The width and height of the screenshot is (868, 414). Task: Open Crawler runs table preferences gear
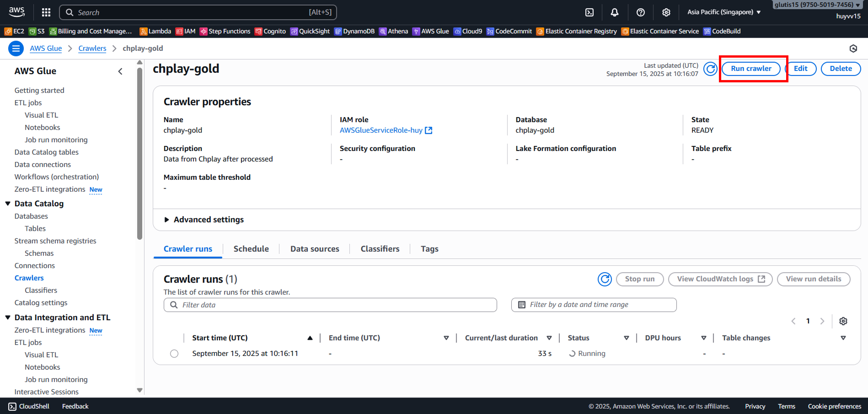(843, 321)
